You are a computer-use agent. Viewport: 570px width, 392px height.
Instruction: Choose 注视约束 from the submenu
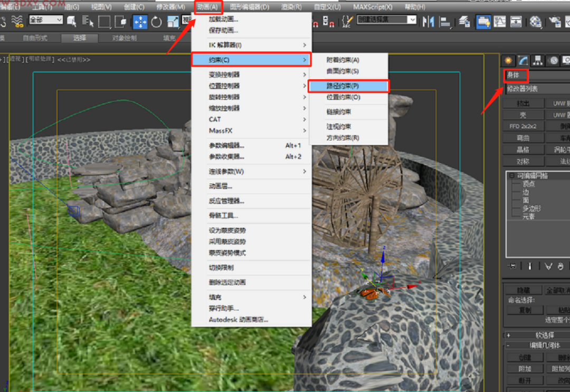349,127
